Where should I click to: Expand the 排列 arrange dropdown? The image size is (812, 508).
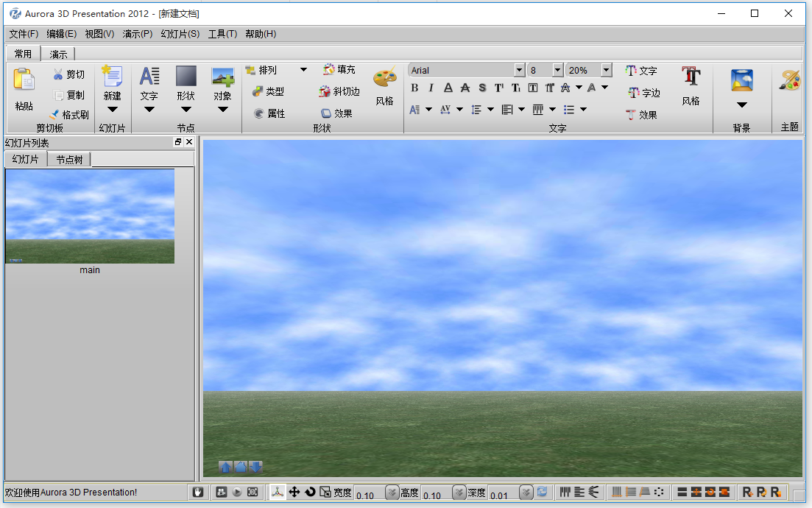click(303, 69)
